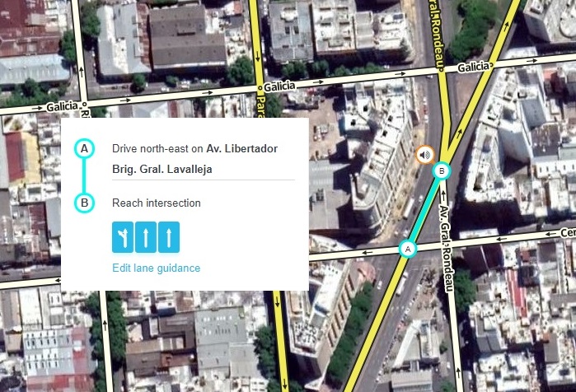Image resolution: width=576 pixels, height=392 pixels.
Task: Click the Av. Libertador drive instruction text
Action: tap(194, 149)
